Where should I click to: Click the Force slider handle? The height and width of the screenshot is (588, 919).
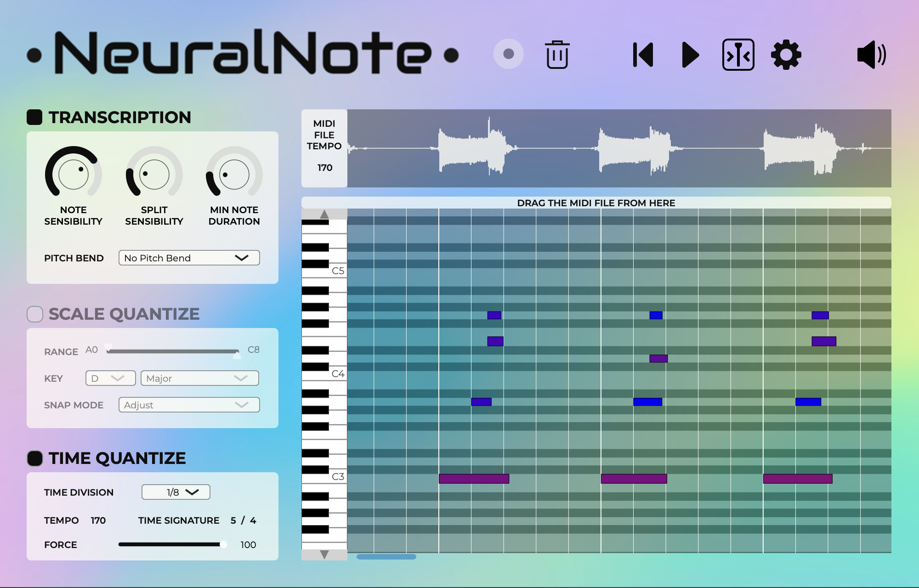[x=223, y=544]
